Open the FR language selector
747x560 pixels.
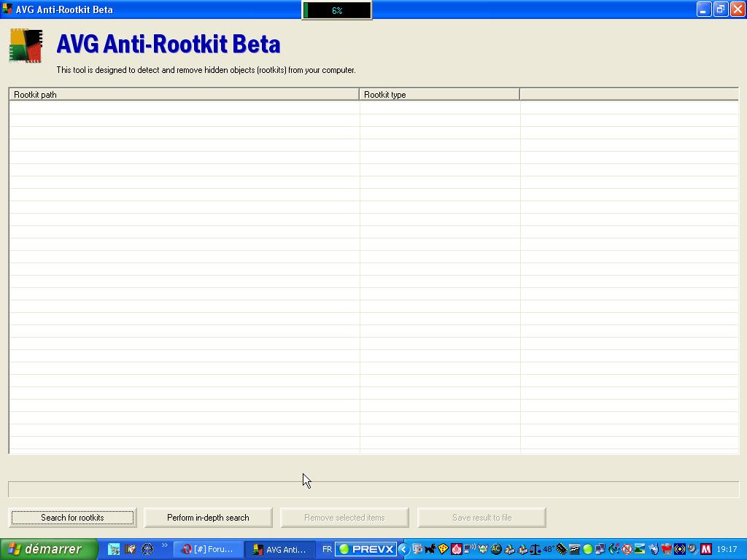327,549
